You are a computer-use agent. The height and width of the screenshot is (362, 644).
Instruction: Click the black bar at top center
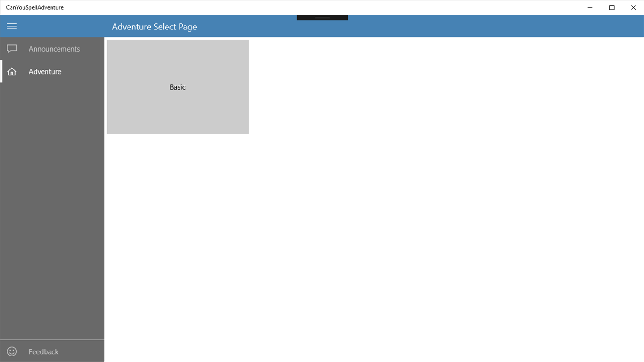pos(322,16)
